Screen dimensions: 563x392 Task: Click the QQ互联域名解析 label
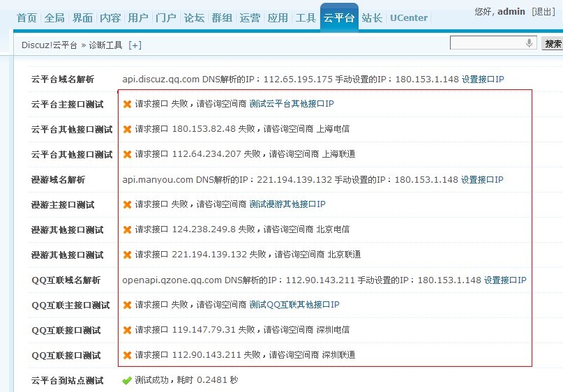66,280
